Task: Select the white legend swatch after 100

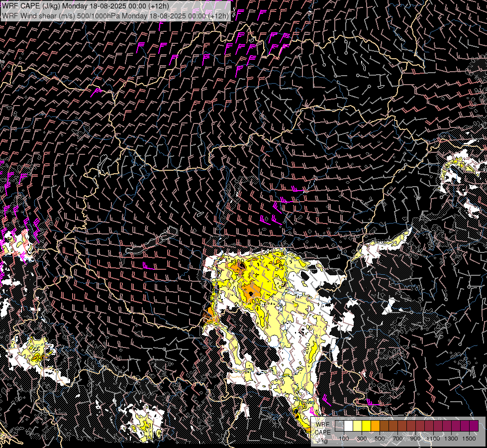Action: point(349,426)
